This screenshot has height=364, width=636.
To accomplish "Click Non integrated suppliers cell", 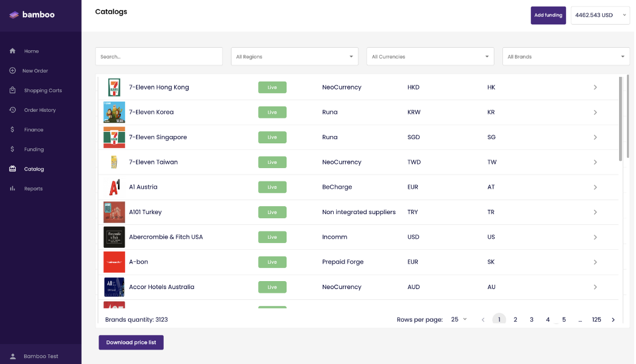I will [359, 212].
